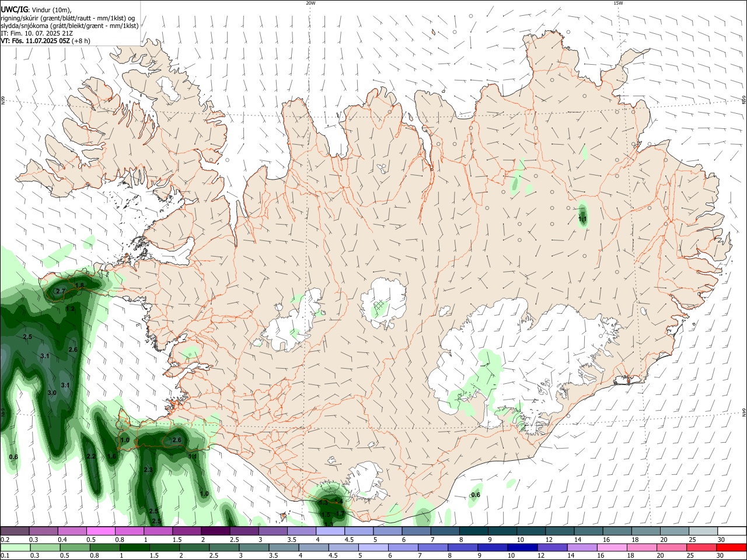Screen dimensions: 747x560
Task: Click the crimson 25 mm legend swatch
Action: [702, 547]
